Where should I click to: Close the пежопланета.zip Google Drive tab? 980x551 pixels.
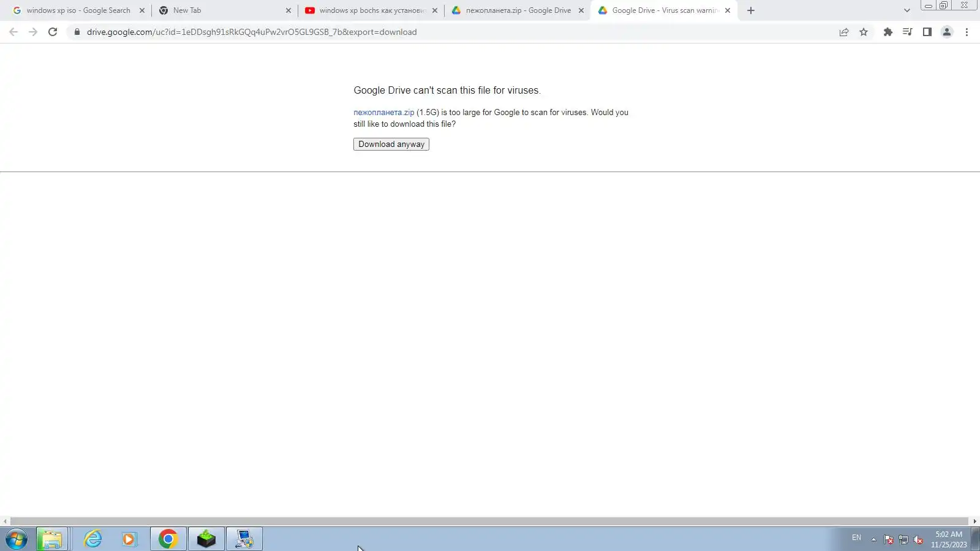tap(581, 10)
